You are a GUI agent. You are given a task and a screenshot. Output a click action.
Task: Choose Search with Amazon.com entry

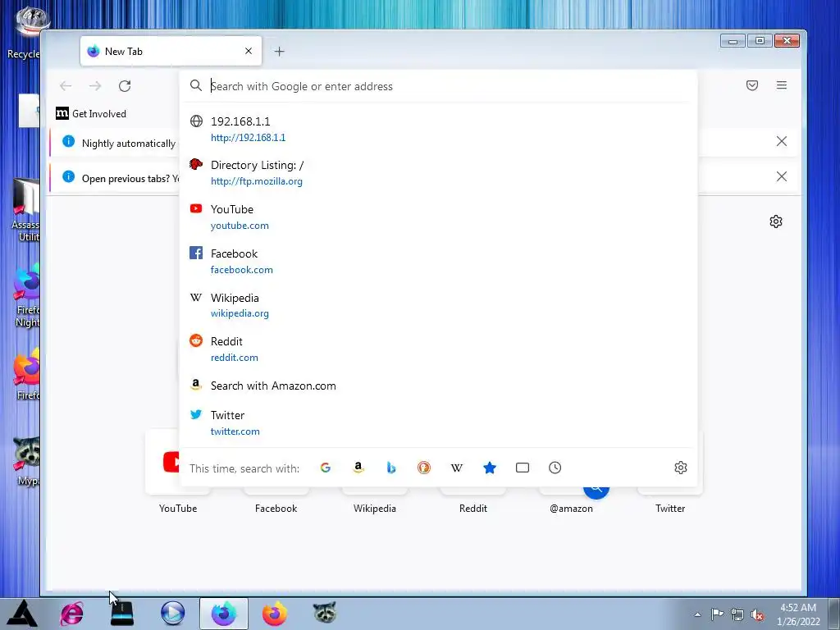[438, 386]
